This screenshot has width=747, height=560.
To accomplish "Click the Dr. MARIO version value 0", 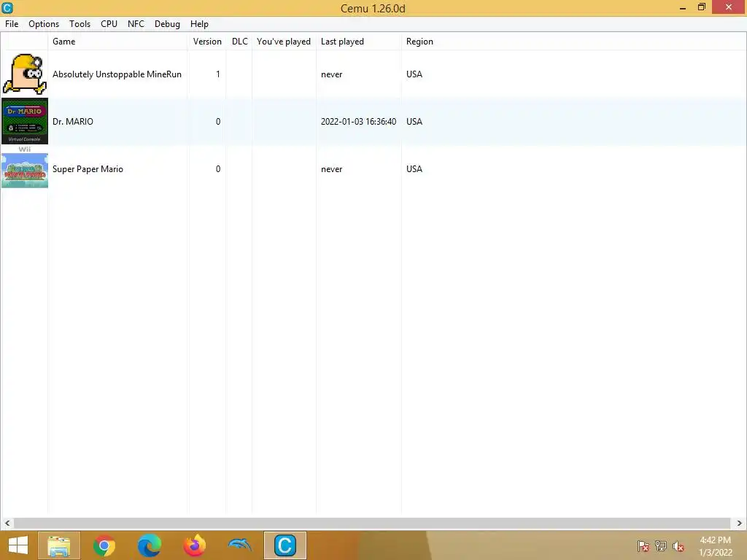I will (217, 122).
